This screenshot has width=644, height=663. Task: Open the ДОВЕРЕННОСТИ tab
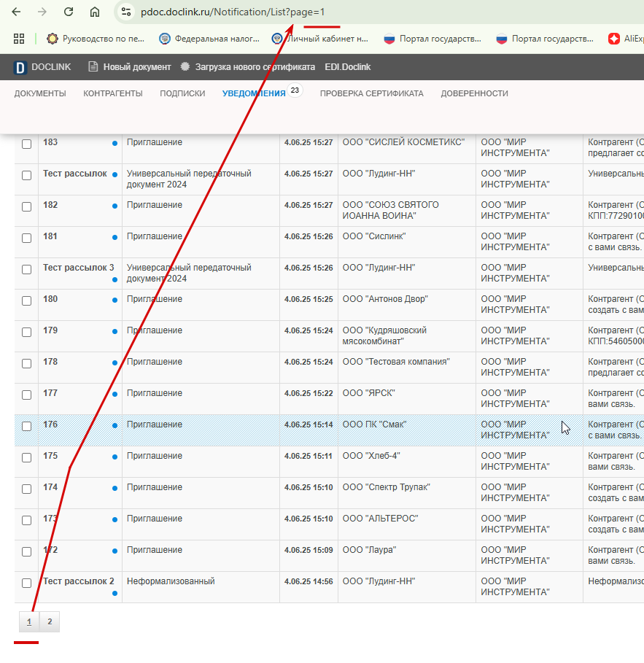pyautogui.click(x=475, y=93)
